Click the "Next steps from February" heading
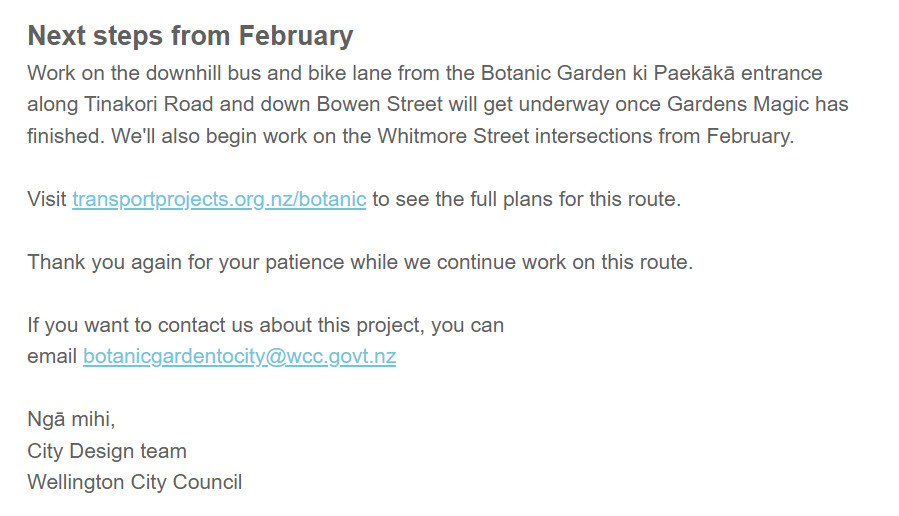Screen dimensions: 899x516 (190, 36)
